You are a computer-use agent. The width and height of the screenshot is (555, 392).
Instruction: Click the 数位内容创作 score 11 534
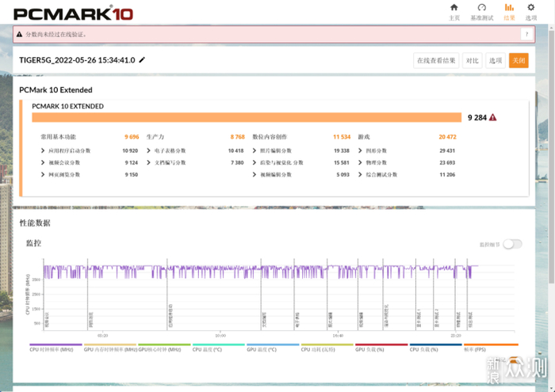coord(342,137)
